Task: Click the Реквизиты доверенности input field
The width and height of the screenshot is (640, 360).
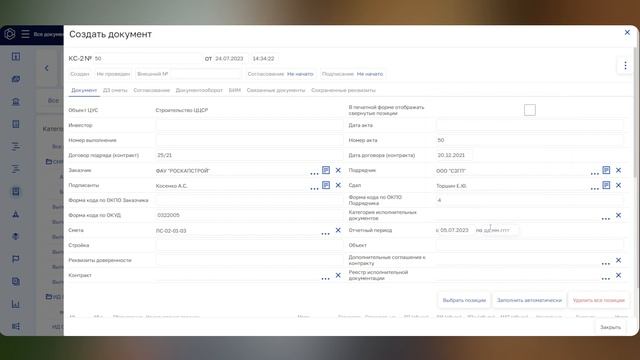Action: (x=249, y=260)
